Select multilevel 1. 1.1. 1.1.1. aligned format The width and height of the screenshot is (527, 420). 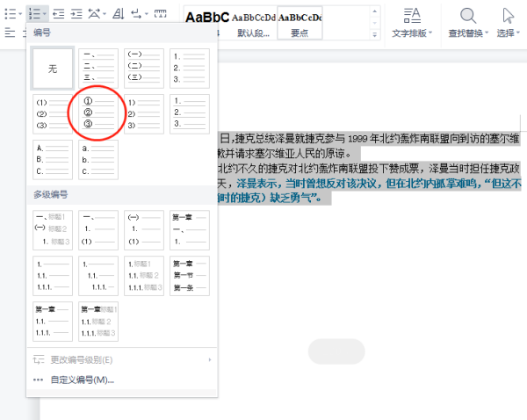[x=53, y=276]
